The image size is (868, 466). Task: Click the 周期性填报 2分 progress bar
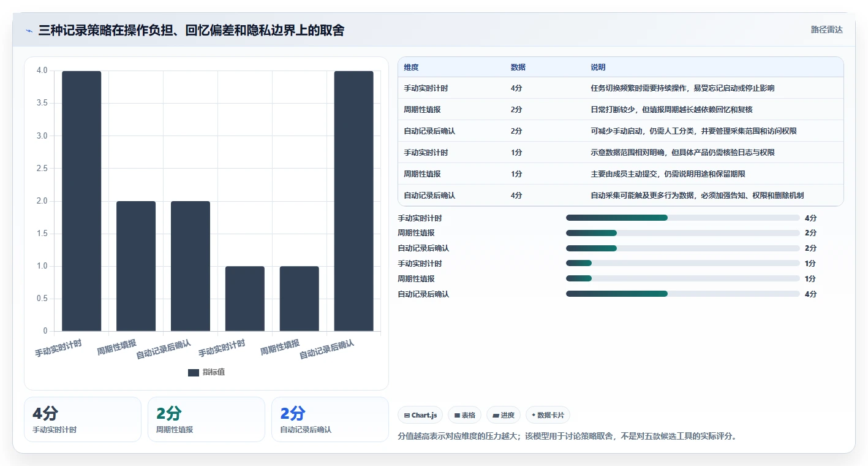coord(683,233)
